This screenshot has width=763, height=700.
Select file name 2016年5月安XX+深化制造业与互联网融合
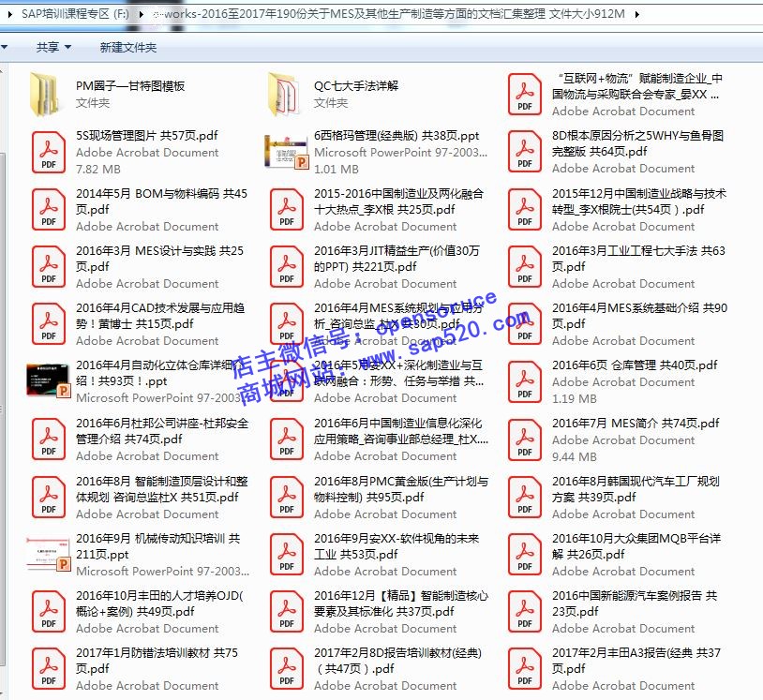[x=399, y=373]
